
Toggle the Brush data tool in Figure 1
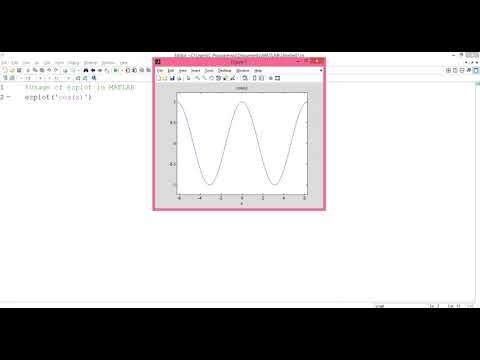[x=233, y=78]
